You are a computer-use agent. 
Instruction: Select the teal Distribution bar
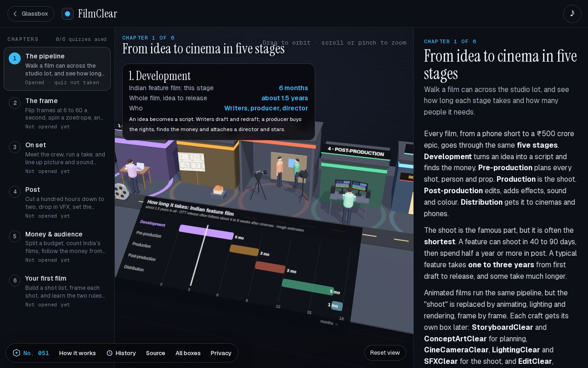coord(337,306)
